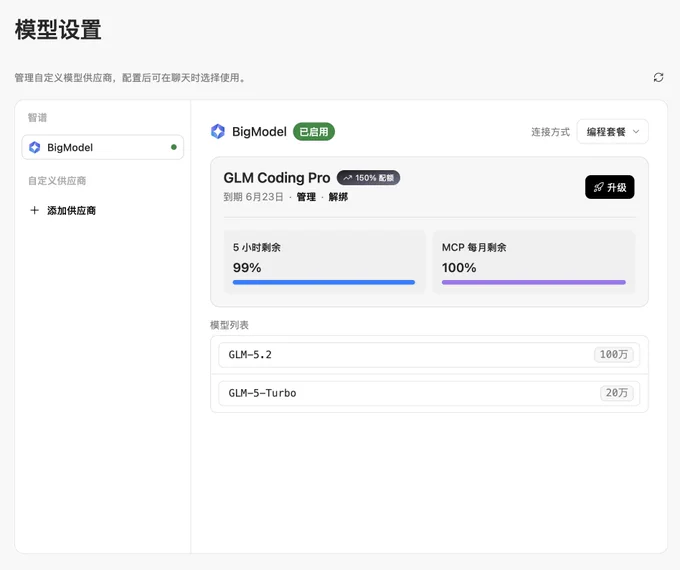Click the 连接方式 label

click(551, 132)
